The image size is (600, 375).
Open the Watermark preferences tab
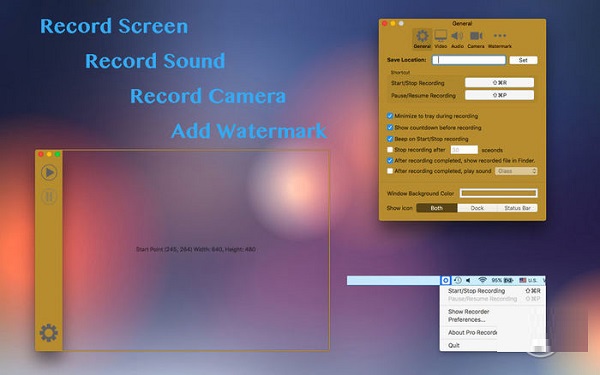[x=500, y=39]
